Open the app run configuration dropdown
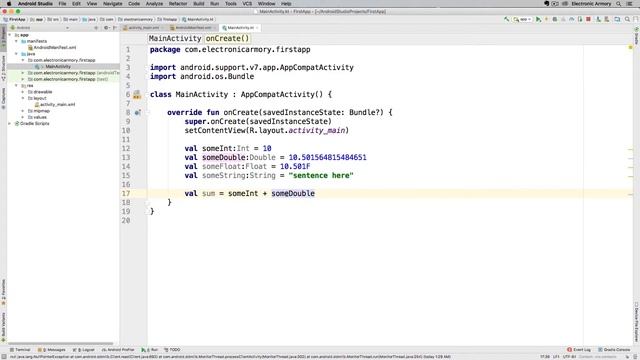Image resolution: width=640 pixels, height=360 pixels. point(522,19)
